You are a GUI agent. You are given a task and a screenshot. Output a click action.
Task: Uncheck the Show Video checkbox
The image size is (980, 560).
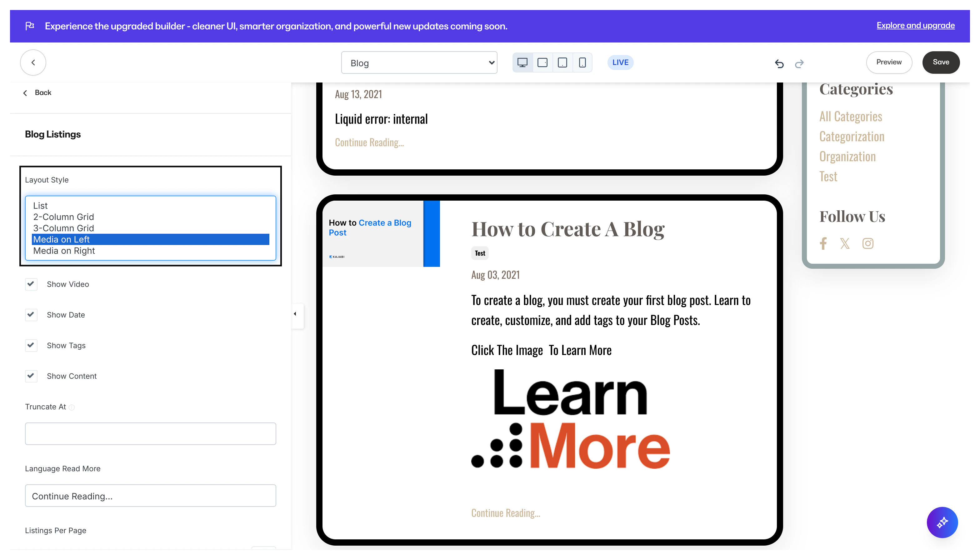tap(31, 284)
